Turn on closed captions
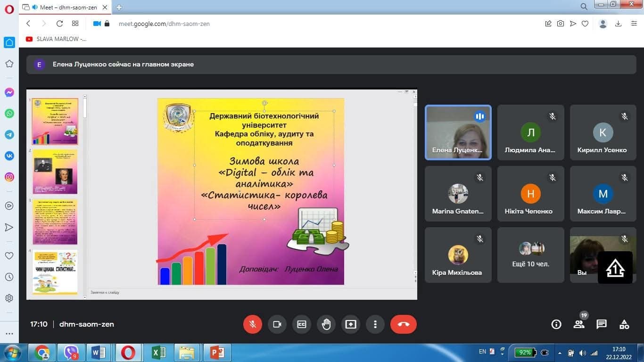 [302, 324]
